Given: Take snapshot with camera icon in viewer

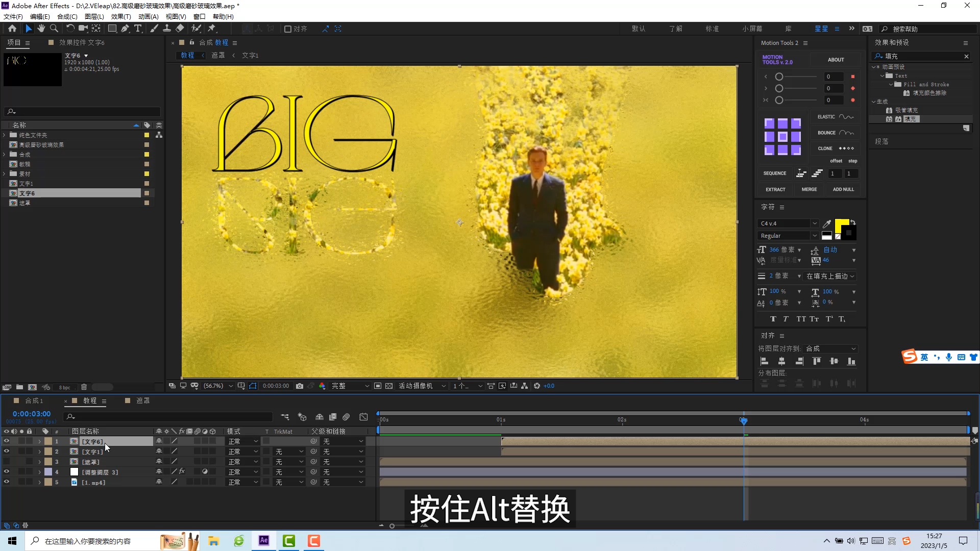Looking at the screenshot, I should pos(300,386).
